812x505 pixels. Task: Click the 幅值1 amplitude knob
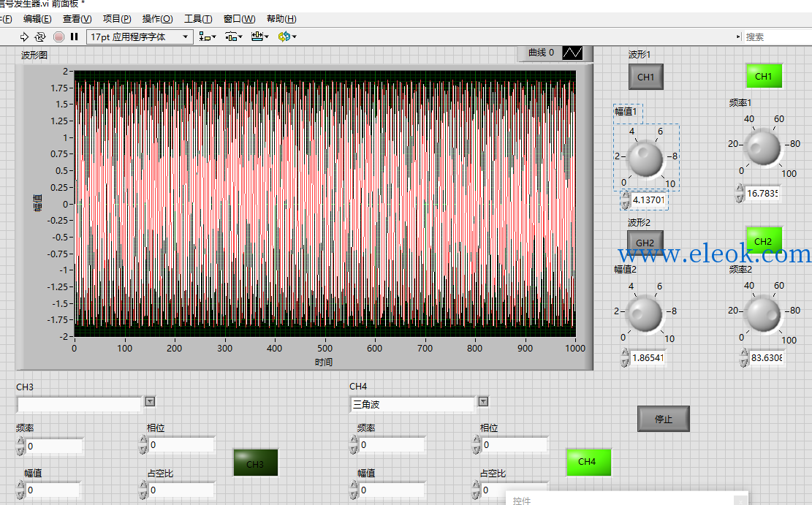click(645, 159)
